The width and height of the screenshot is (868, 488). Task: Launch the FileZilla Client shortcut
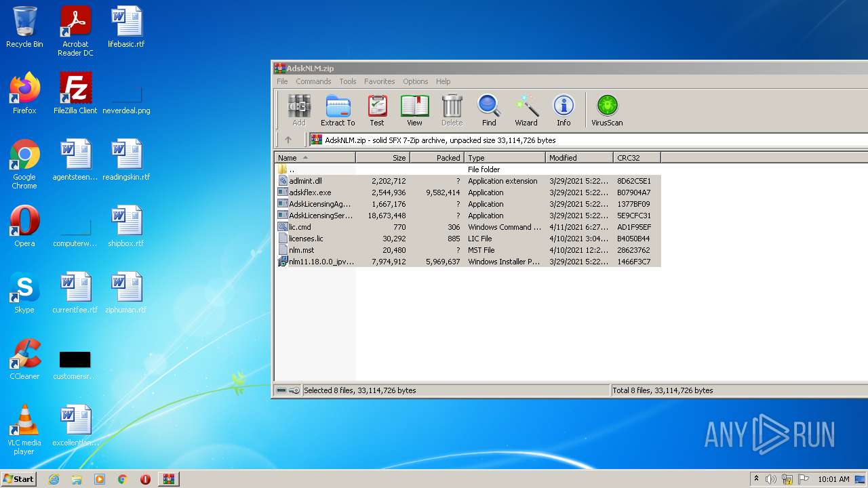point(75,94)
